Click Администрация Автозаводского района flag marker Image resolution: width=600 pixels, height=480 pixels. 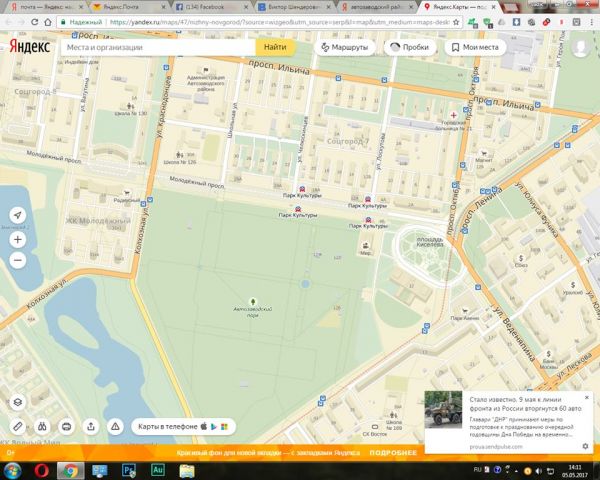click(206, 70)
